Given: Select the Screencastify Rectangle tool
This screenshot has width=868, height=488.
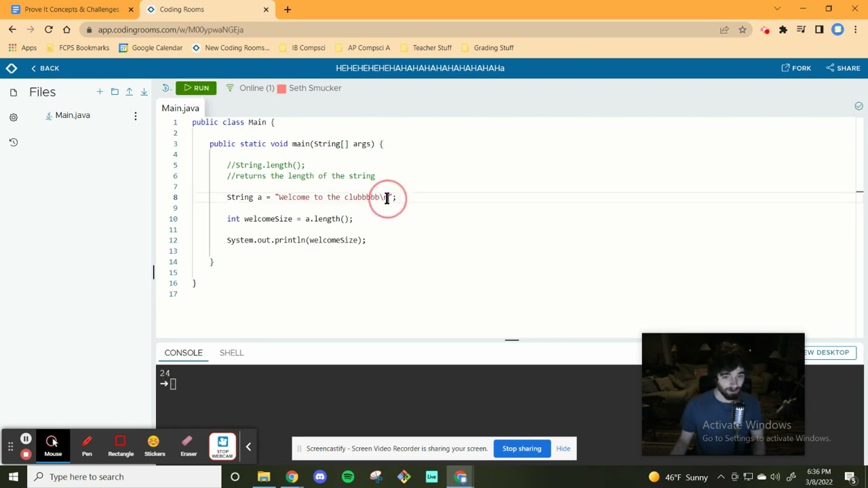Looking at the screenshot, I should point(121,446).
